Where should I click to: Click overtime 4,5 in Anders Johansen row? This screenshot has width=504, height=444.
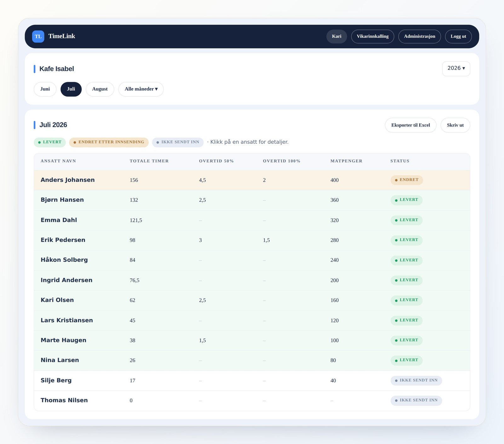tap(203, 180)
